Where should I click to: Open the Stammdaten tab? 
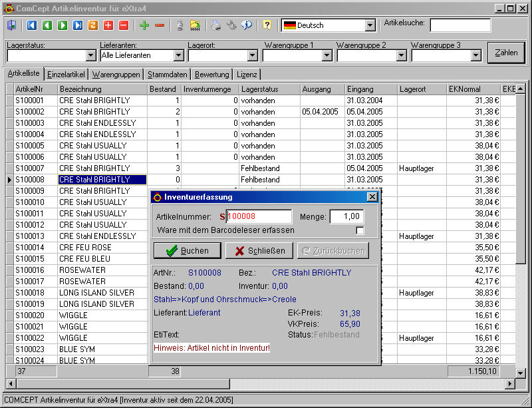[168, 75]
